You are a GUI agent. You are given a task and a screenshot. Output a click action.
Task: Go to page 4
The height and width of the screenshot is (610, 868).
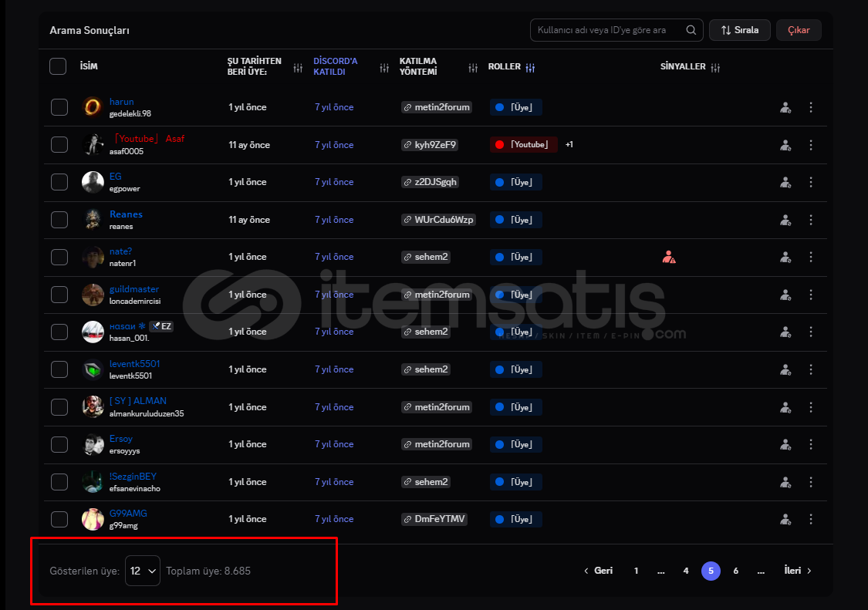point(685,571)
